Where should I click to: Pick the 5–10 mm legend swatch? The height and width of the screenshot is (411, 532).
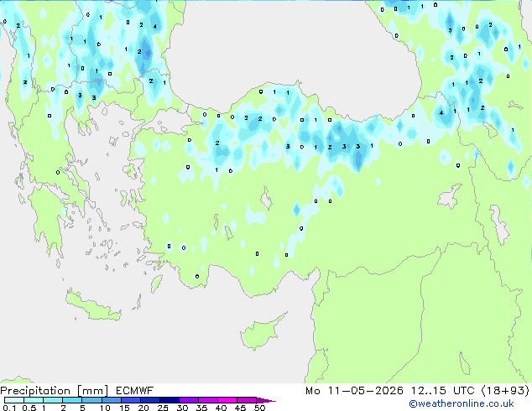91,400
